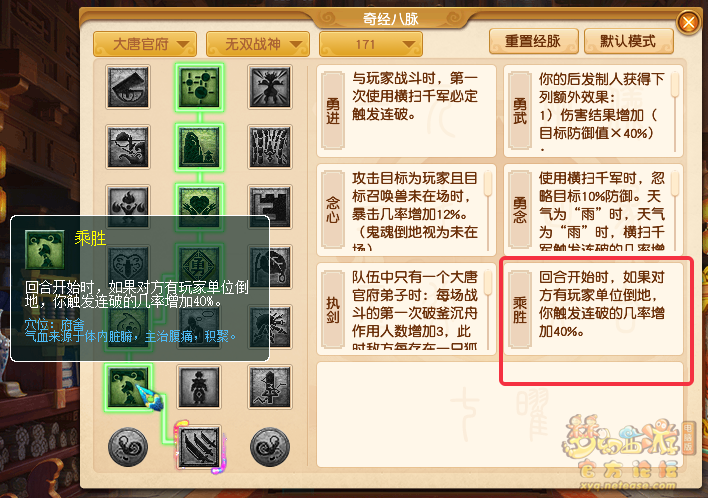Select the grey falling spears skill icon

(270, 147)
